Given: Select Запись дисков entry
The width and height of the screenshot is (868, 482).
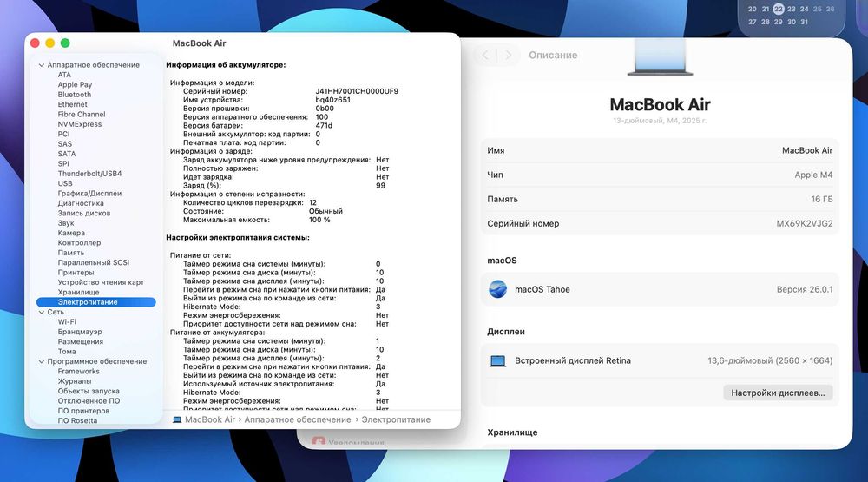Looking at the screenshot, I should [84, 214].
